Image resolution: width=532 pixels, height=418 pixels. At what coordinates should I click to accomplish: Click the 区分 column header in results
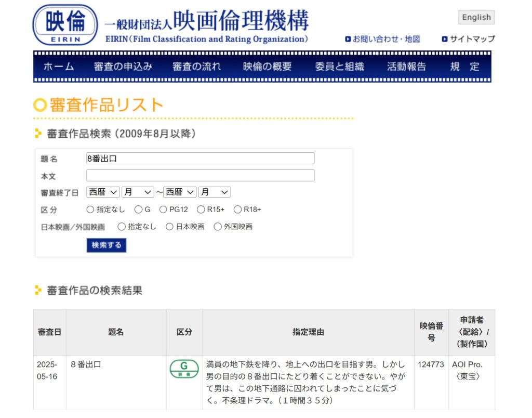pyautogui.click(x=184, y=332)
